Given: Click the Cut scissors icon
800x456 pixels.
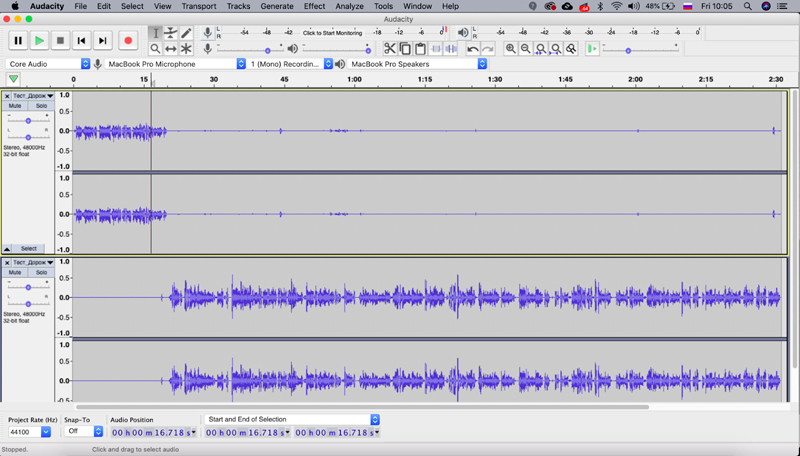Looking at the screenshot, I should coord(390,48).
